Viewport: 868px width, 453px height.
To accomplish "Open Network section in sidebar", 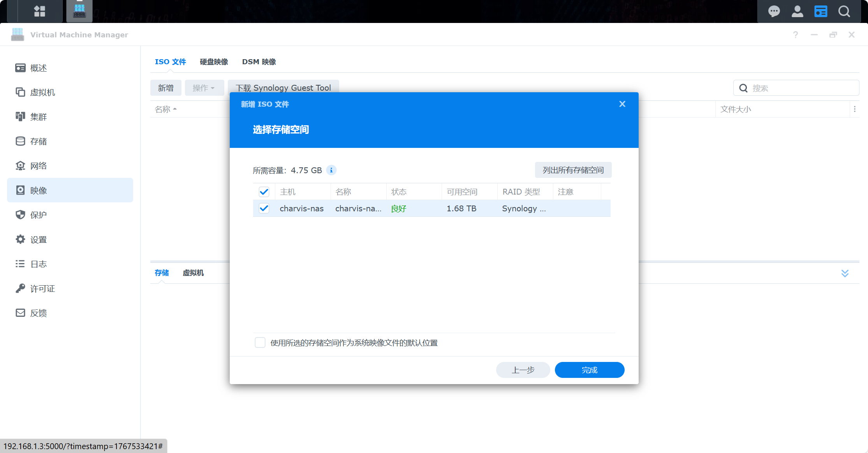I will tap(38, 166).
